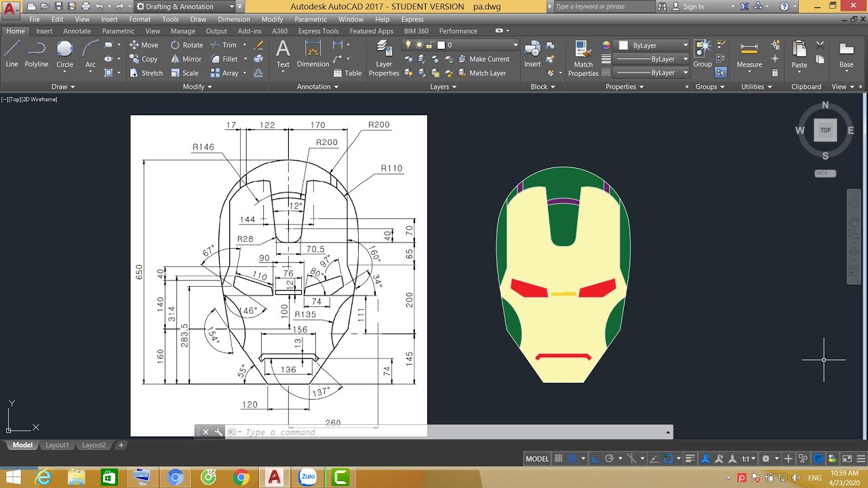Expand the Annotation panel
Image resolution: width=868 pixels, height=488 pixels.
(318, 87)
